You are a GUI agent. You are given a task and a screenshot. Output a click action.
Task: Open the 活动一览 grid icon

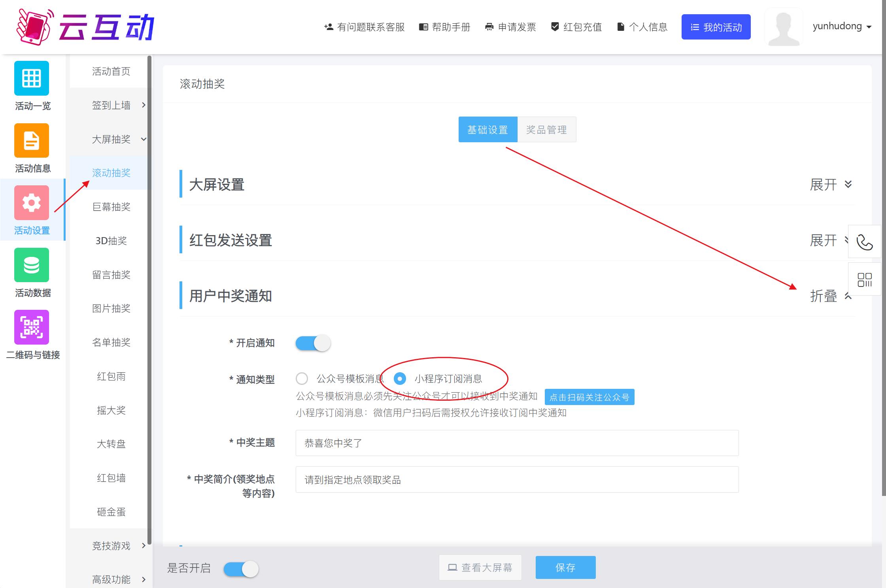coord(32,78)
